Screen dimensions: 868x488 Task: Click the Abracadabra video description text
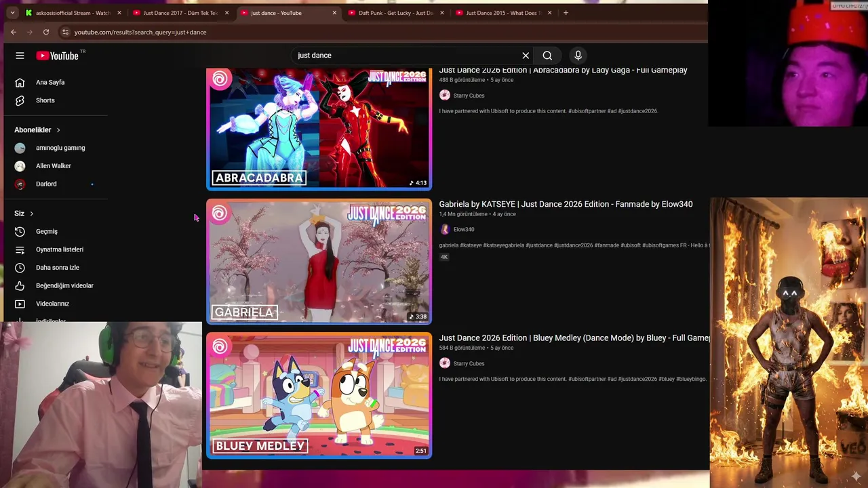click(549, 111)
